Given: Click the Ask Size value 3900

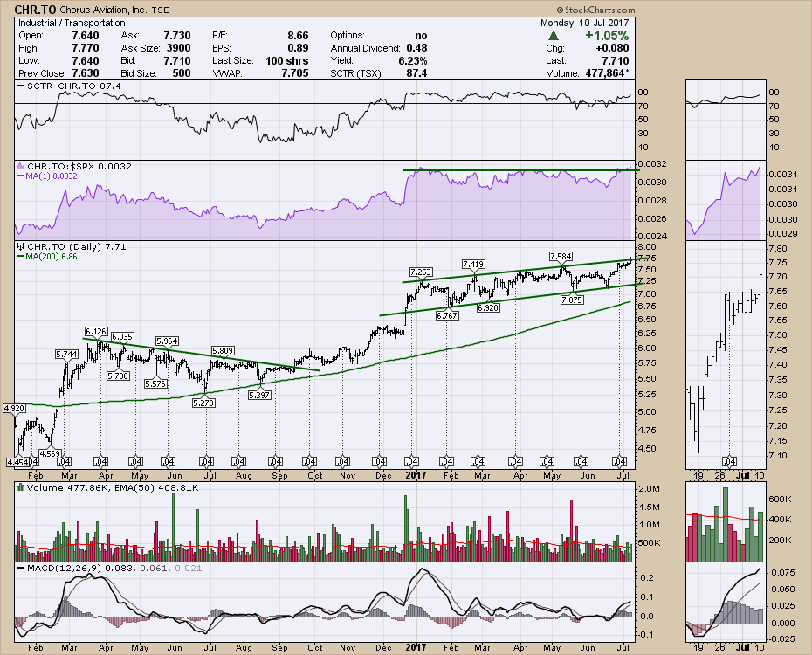Looking at the screenshot, I should coord(179,48).
